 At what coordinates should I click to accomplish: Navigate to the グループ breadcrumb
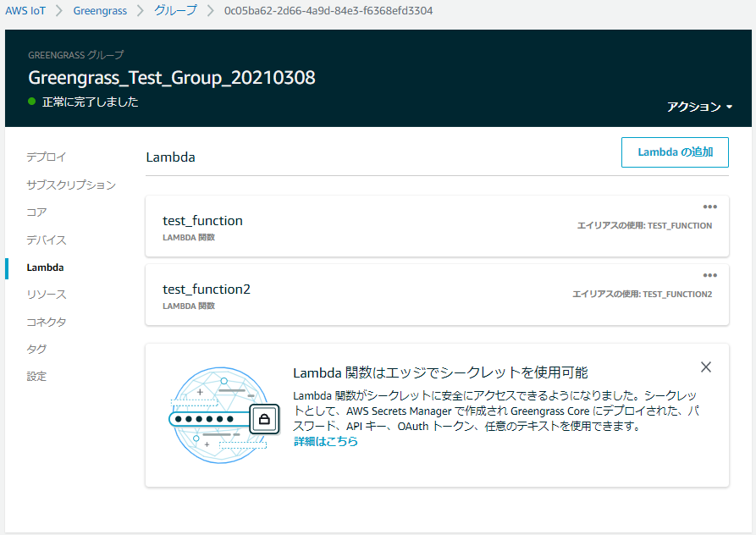[x=175, y=11]
